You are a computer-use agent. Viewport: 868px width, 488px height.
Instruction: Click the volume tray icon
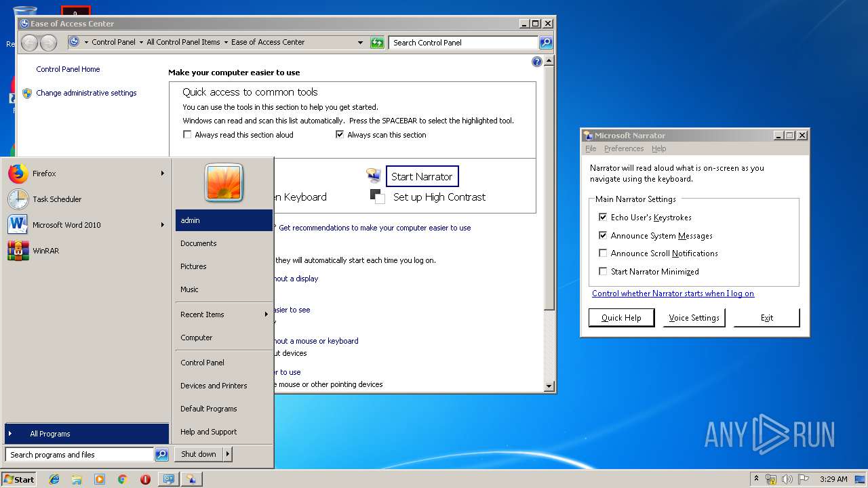click(787, 479)
